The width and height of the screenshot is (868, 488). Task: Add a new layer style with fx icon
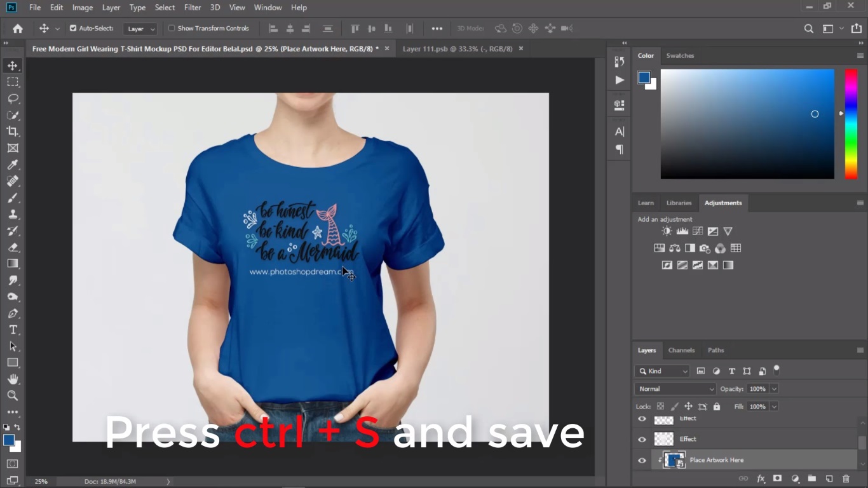pos(761,478)
